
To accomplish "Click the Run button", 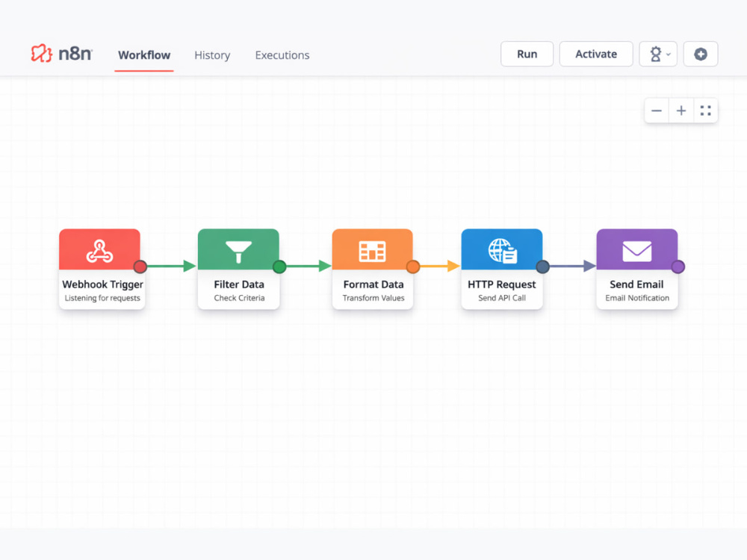I will 527,54.
